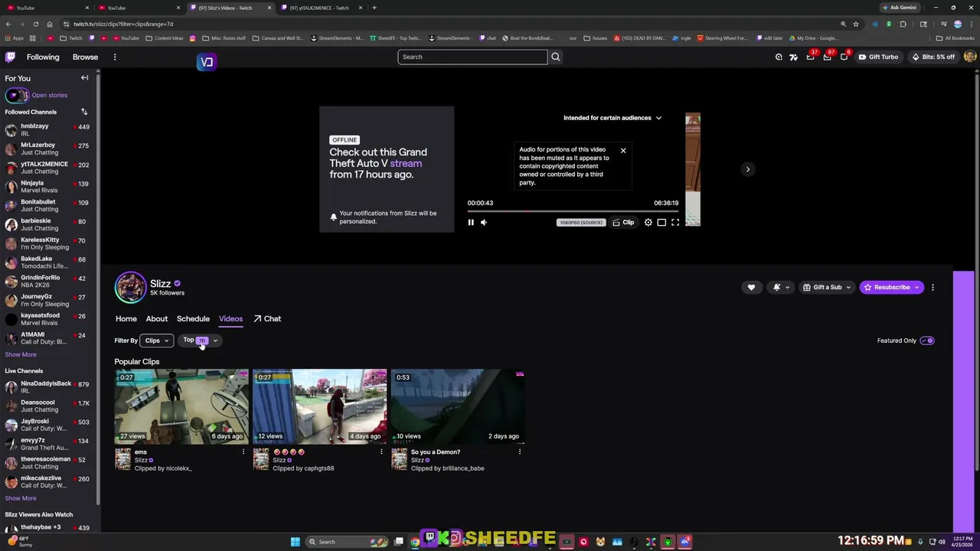Go to Following in top nav
This screenshot has height=551, width=980.
(x=43, y=57)
